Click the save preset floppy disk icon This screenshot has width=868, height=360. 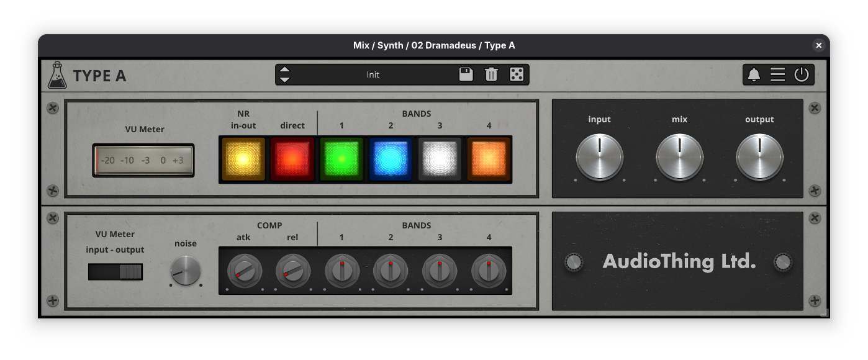(466, 74)
